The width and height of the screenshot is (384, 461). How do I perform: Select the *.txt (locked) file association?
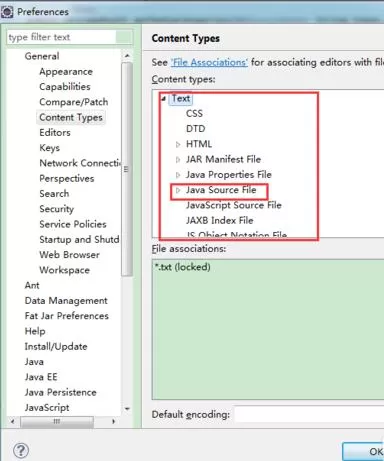point(182,267)
